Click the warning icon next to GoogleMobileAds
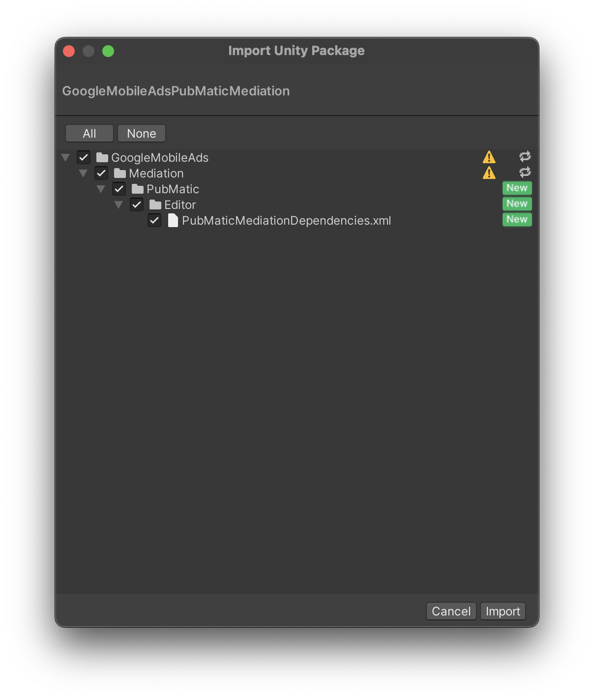This screenshot has height=700, width=594. pyautogui.click(x=489, y=156)
